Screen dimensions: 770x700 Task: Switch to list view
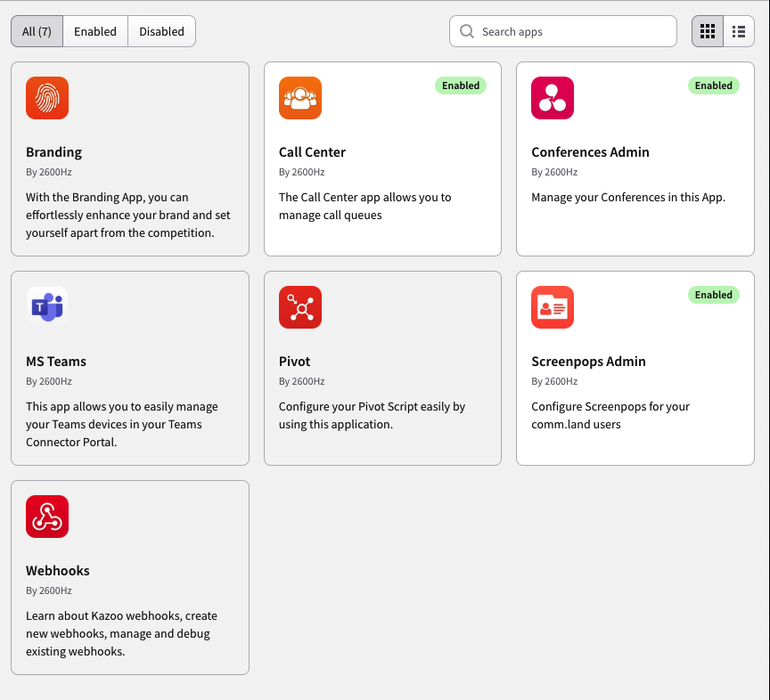click(x=739, y=31)
